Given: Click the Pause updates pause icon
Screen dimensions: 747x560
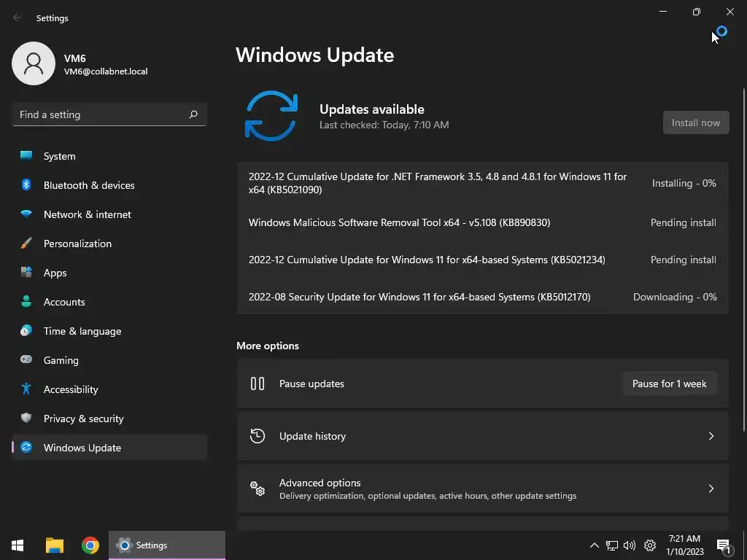Looking at the screenshot, I should pyautogui.click(x=258, y=384).
